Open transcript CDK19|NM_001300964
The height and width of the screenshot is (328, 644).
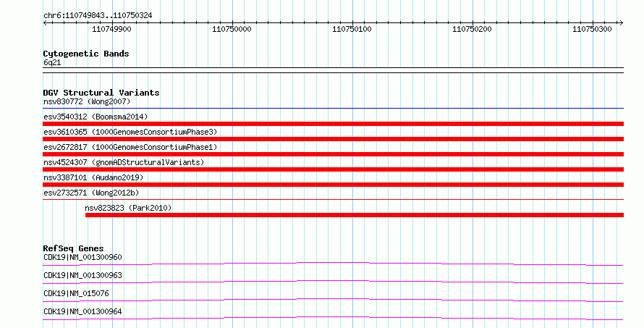[82, 311]
